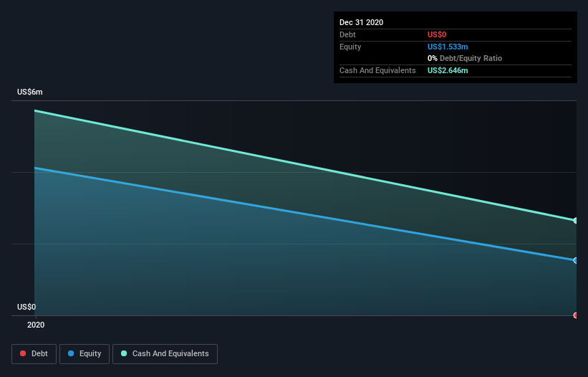This screenshot has width=588, height=377.
Task: Click the US$6m y-axis label
Action: 30,92
